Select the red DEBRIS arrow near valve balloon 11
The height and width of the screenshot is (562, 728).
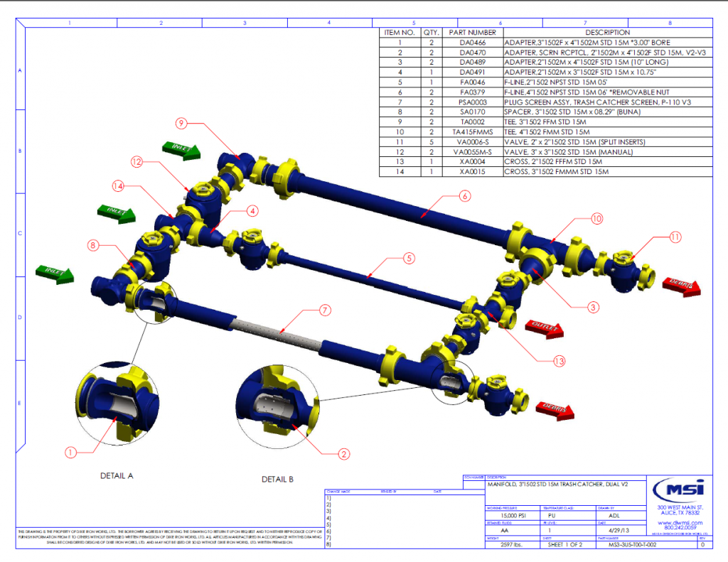(x=680, y=287)
